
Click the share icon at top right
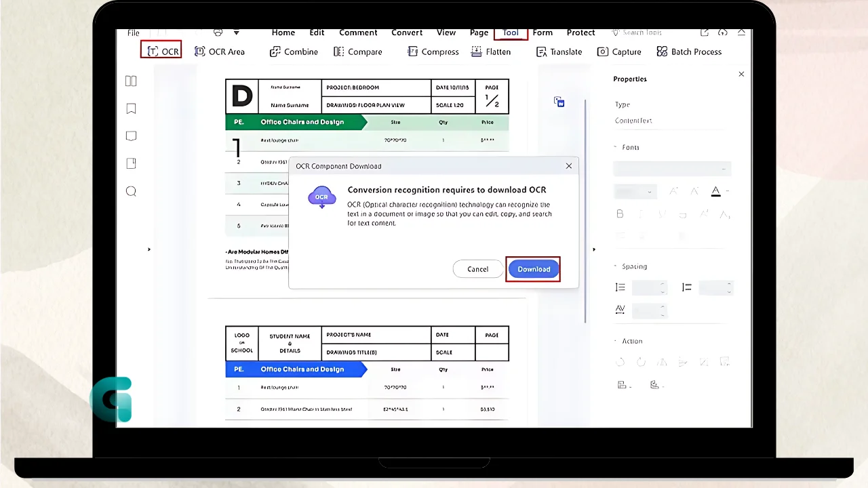click(705, 32)
